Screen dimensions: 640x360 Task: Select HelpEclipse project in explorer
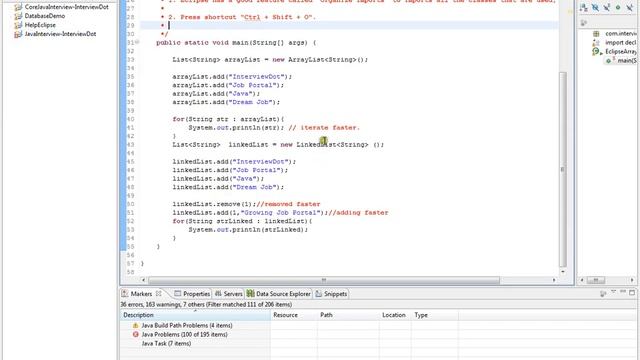(40, 25)
